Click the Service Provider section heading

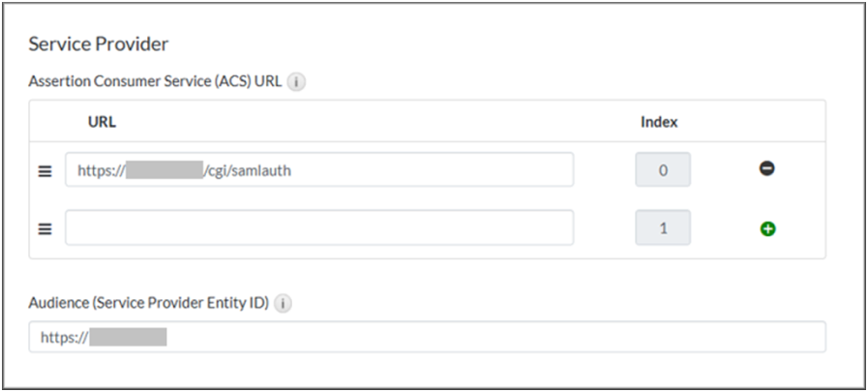point(99,44)
